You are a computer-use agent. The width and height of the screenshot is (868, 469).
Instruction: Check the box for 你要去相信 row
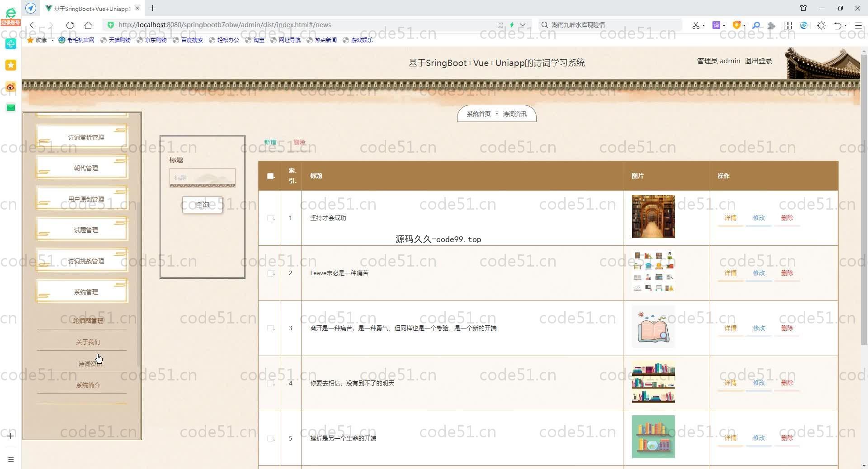270,384
